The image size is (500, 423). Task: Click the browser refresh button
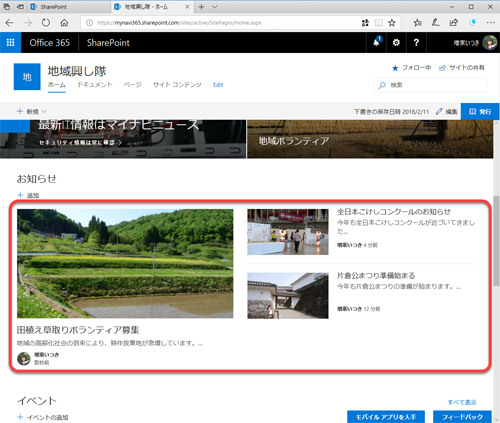46,23
